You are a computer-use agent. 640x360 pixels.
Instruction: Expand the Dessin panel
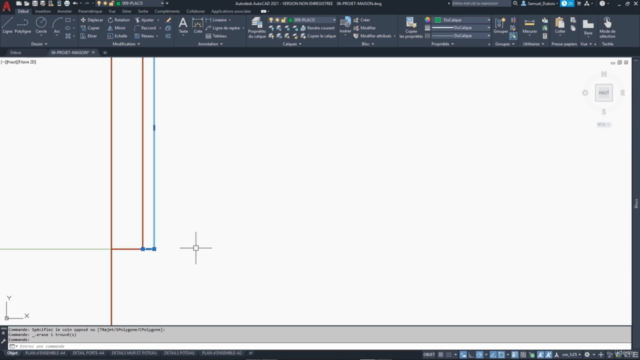tap(39, 44)
